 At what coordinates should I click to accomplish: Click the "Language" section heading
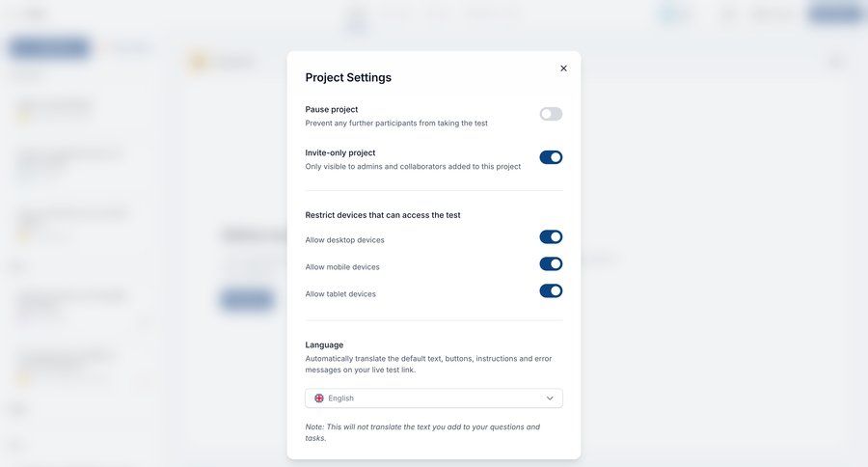click(x=324, y=344)
